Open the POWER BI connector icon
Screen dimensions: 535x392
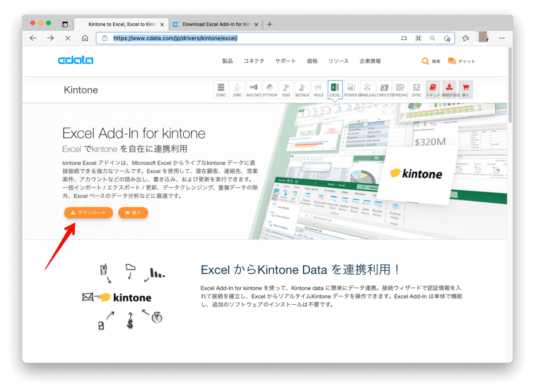351,90
